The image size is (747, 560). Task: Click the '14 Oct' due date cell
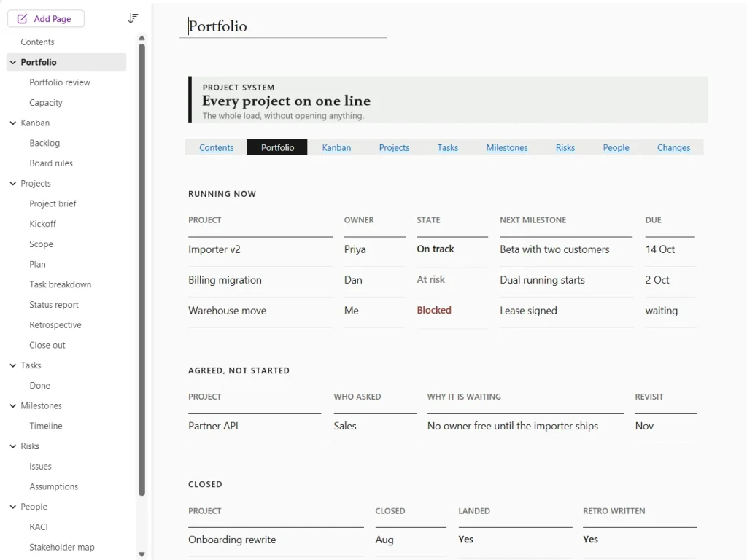[x=659, y=249]
